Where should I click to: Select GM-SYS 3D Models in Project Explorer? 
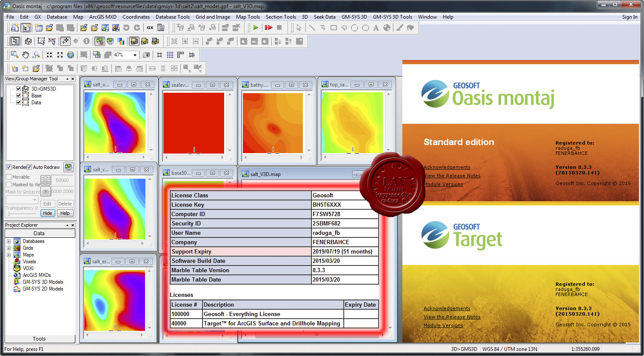[43, 282]
